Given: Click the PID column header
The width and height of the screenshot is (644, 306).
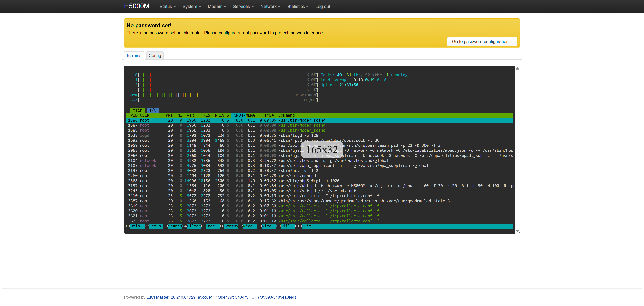Looking at the screenshot, I should pos(134,115).
